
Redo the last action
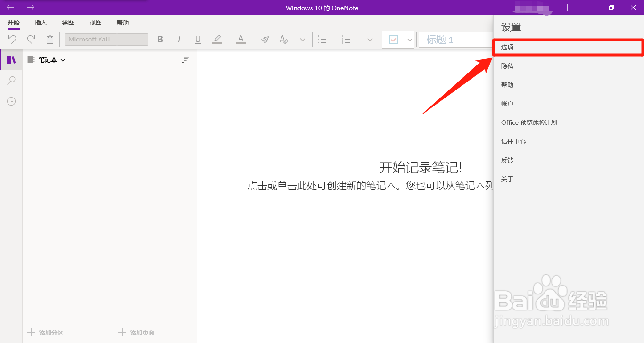coord(31,40)
